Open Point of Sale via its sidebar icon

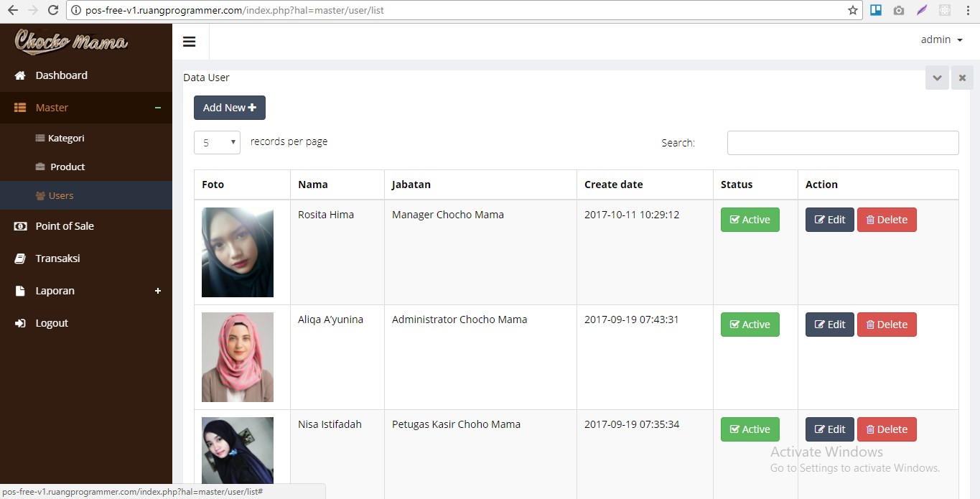coord(19,225)
